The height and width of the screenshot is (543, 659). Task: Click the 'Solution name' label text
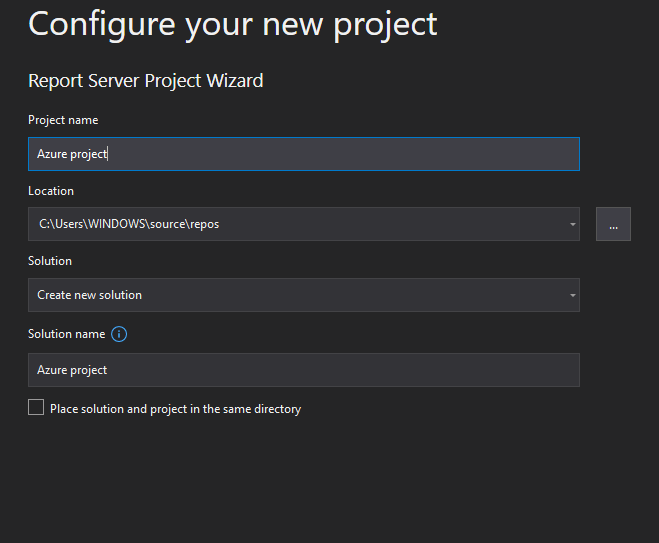(66, 334)
